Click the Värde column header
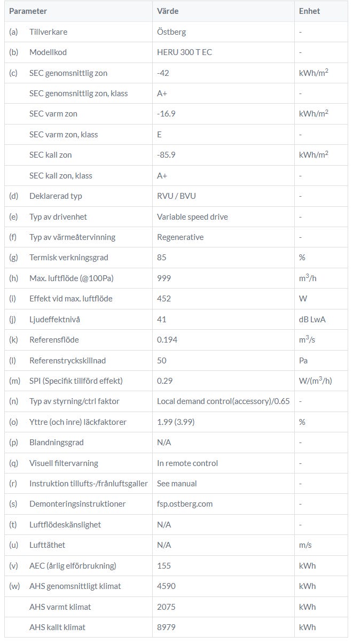The height and width of the screenshot is (644, 353). tap(168, 11)
